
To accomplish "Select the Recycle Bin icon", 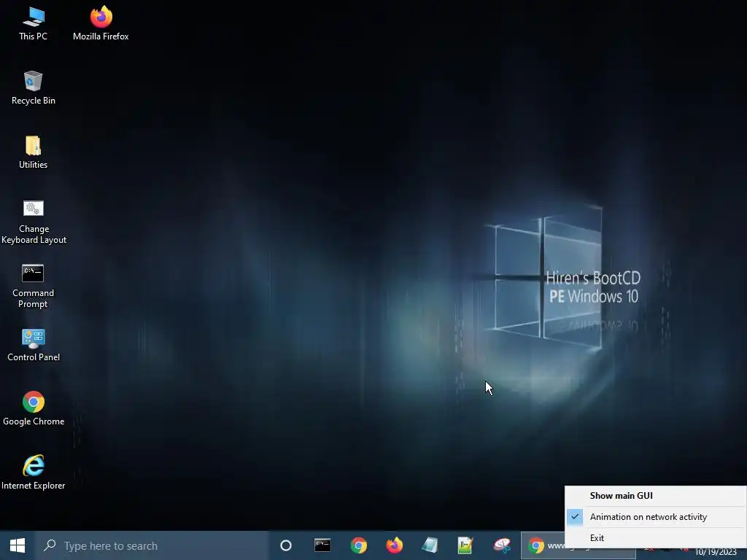I will [x=34, y=88].
